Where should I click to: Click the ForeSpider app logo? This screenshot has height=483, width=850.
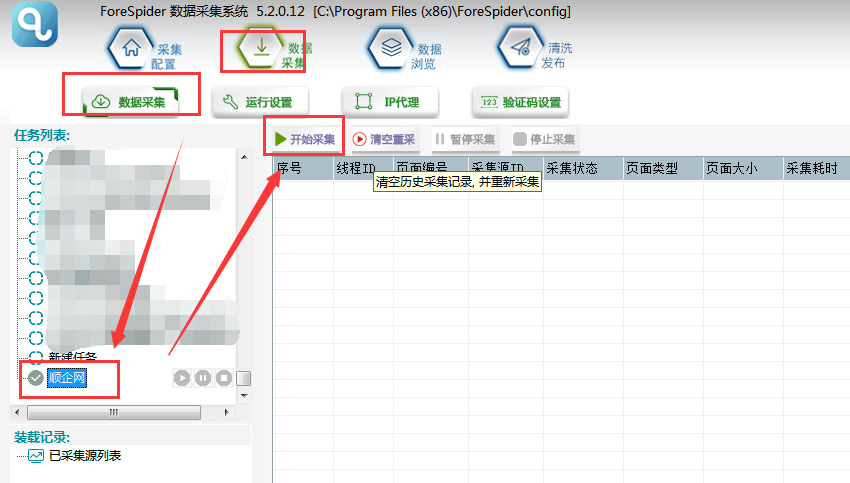pos(35,24)
